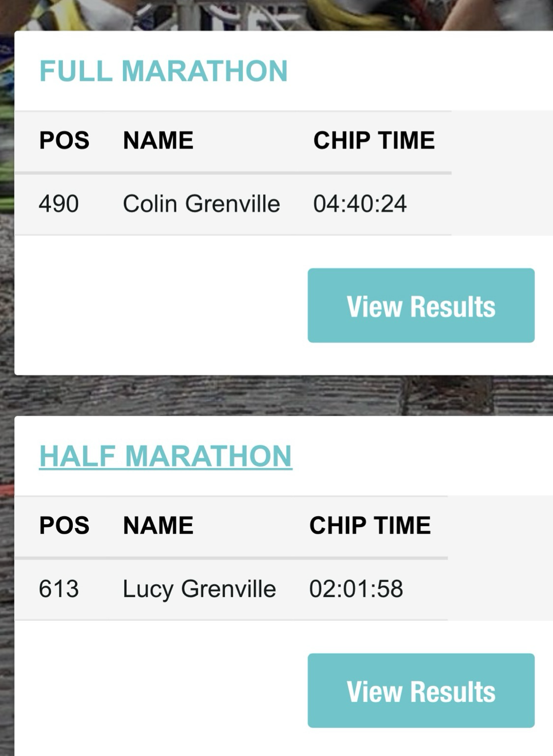Select Colin Grenville name in results
The image size is (553, 756).
(201, 204)
